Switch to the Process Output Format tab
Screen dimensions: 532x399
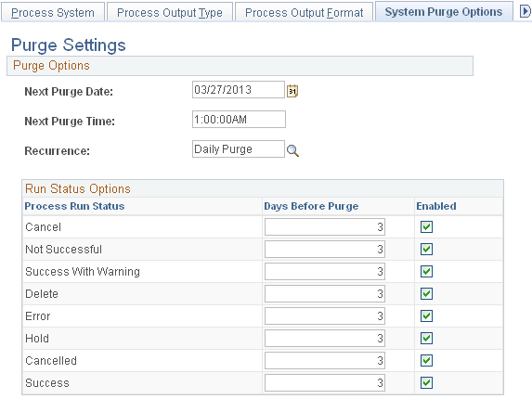point(304,12)
